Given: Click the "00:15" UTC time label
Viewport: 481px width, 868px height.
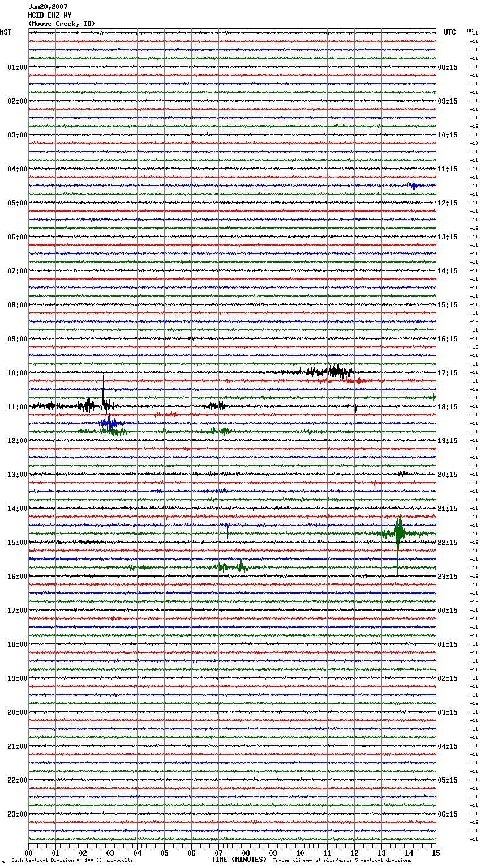Looking at the screenshot, I should [x=448, y=611].
